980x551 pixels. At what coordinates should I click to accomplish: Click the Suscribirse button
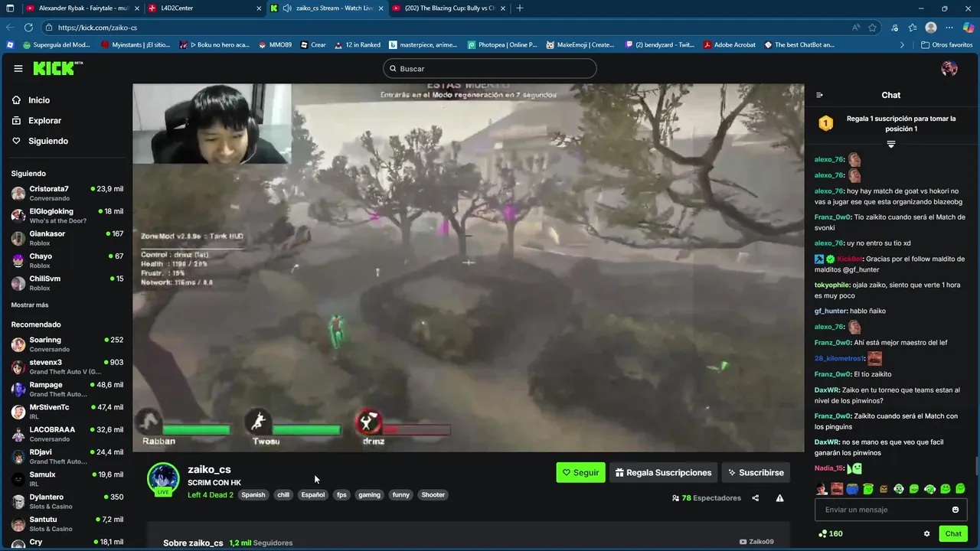(x=756, y=473)
